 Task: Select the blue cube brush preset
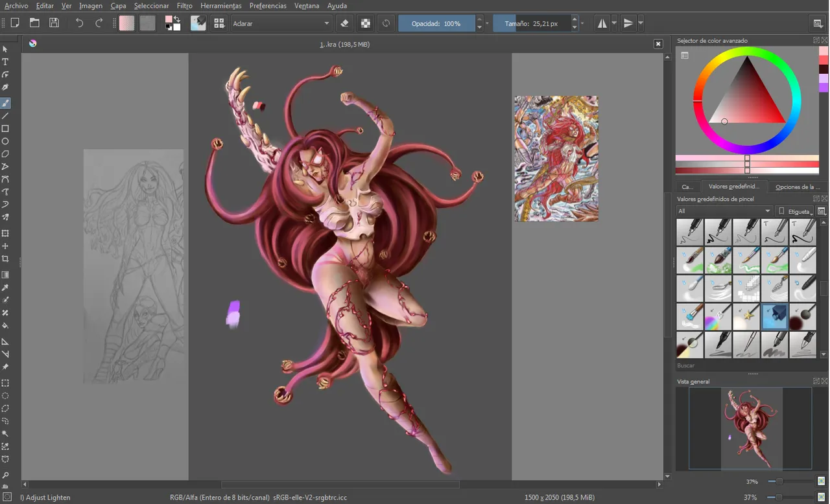click(x=774, y=317)
